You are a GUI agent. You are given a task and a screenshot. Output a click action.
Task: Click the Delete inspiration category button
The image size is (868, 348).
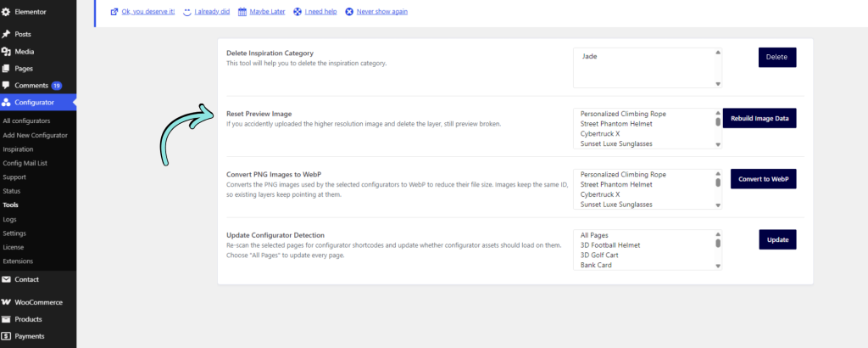point(777,58)
